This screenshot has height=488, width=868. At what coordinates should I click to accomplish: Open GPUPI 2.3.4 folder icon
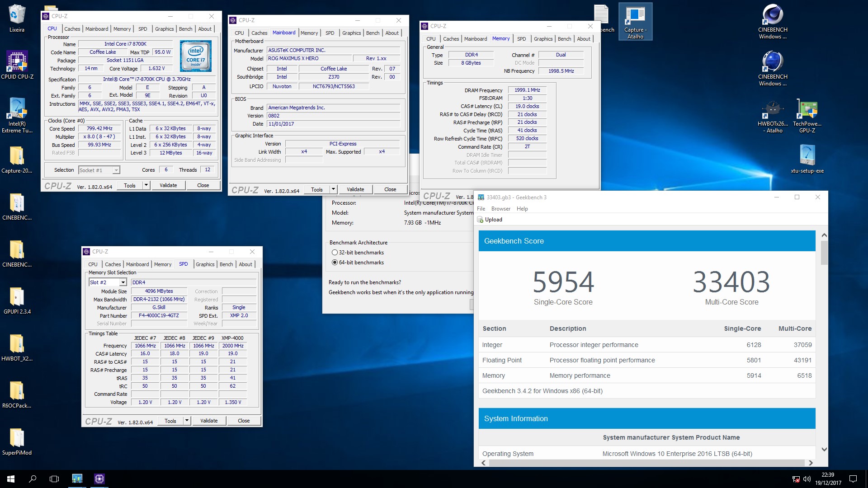17,300
